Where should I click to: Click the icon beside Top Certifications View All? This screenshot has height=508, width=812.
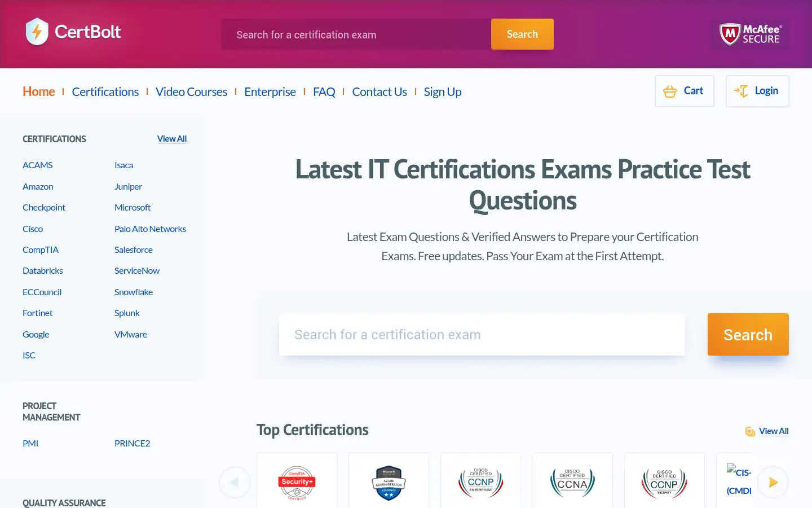[x=750, y=432]
